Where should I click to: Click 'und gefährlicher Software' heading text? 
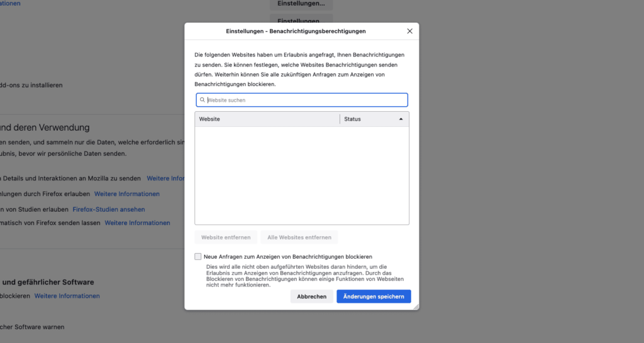click(x=48, y=282)
